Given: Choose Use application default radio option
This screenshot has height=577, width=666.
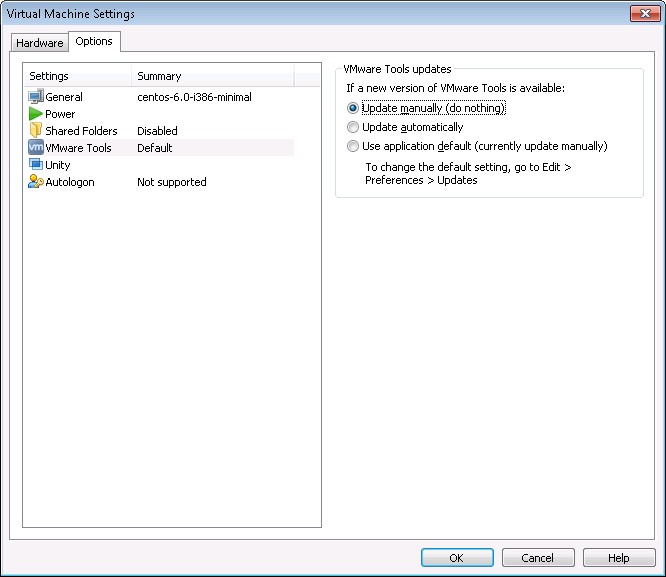Looking at the screenshot, I should (353, 146).
